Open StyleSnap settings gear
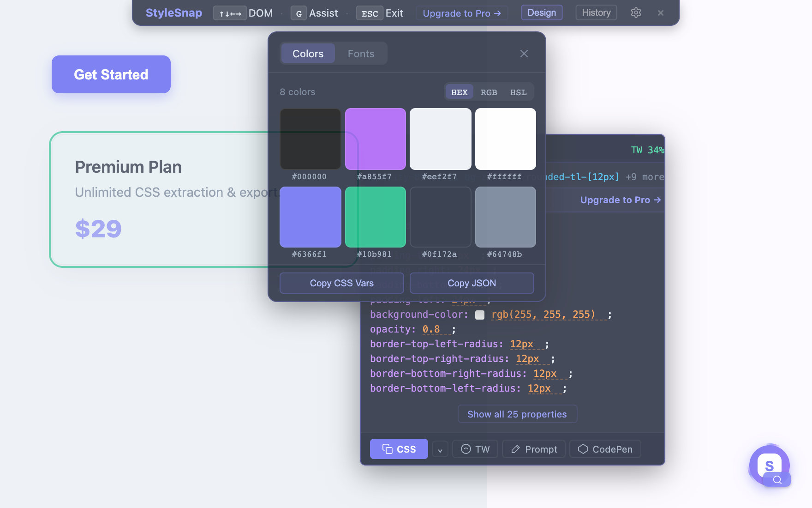 click(636, 12)
